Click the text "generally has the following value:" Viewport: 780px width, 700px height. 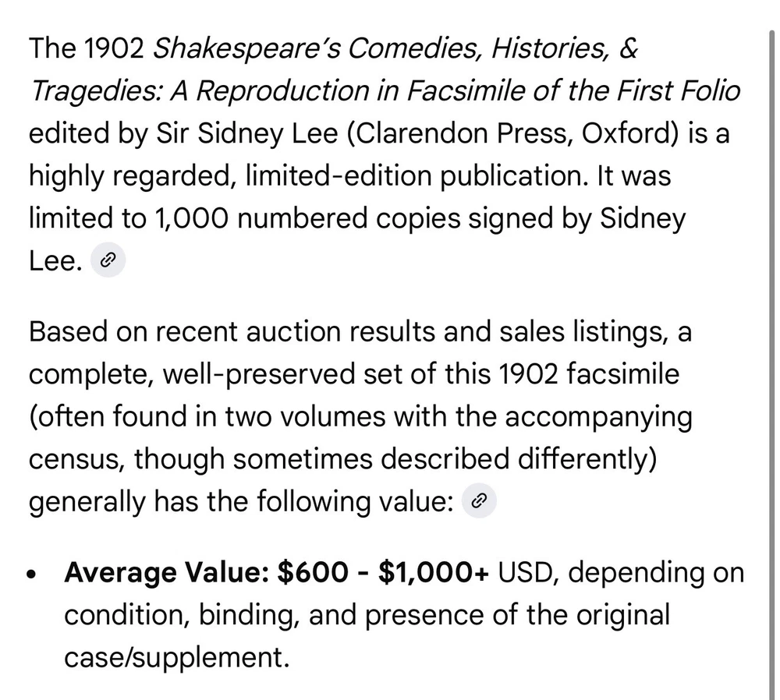tap(241, 502)
